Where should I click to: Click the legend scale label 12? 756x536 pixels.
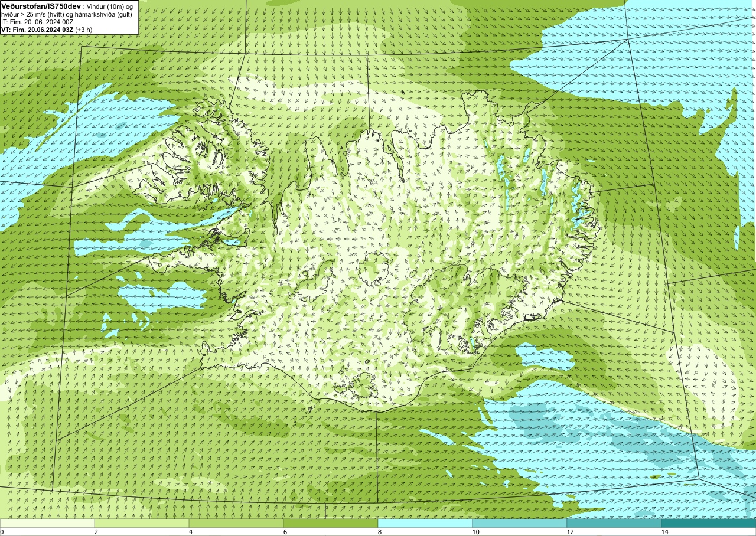point(570,532)
